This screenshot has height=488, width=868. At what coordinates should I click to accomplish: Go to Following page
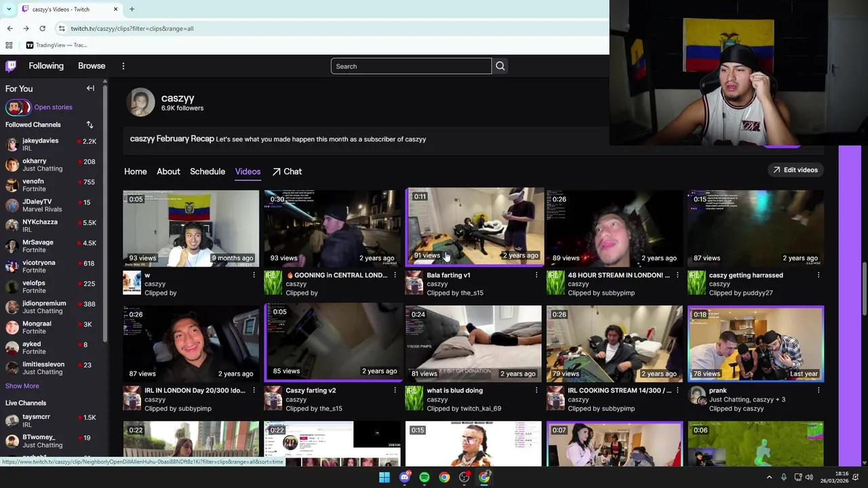(x=46, y=66)
